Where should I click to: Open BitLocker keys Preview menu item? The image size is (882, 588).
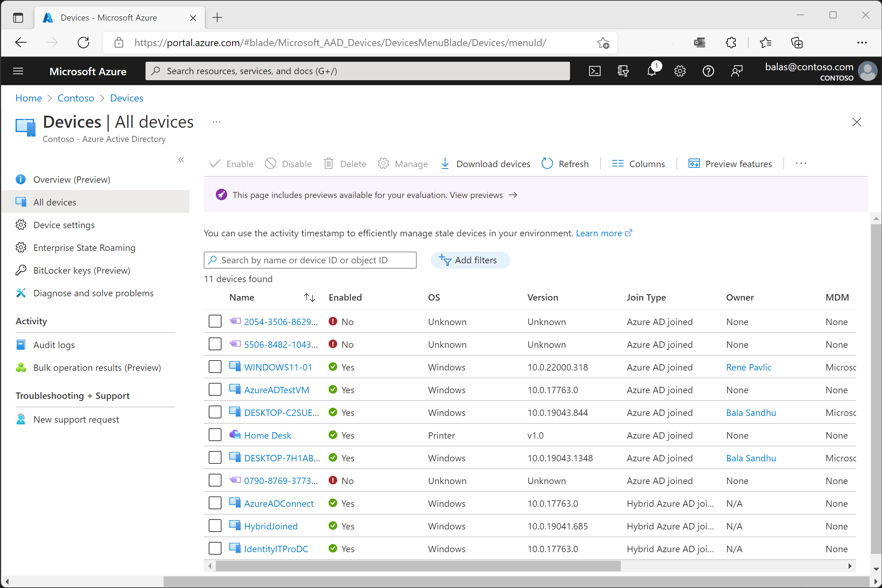82,270
